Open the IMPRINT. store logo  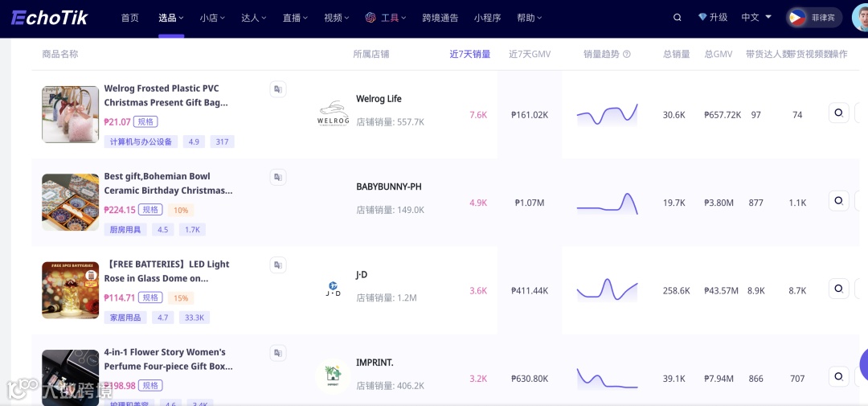tap(334, 375)
